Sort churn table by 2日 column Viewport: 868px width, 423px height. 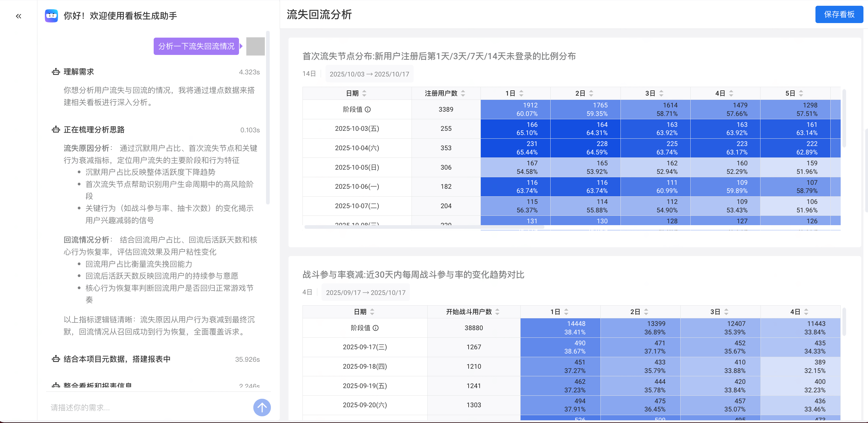[x=591, y=93]
